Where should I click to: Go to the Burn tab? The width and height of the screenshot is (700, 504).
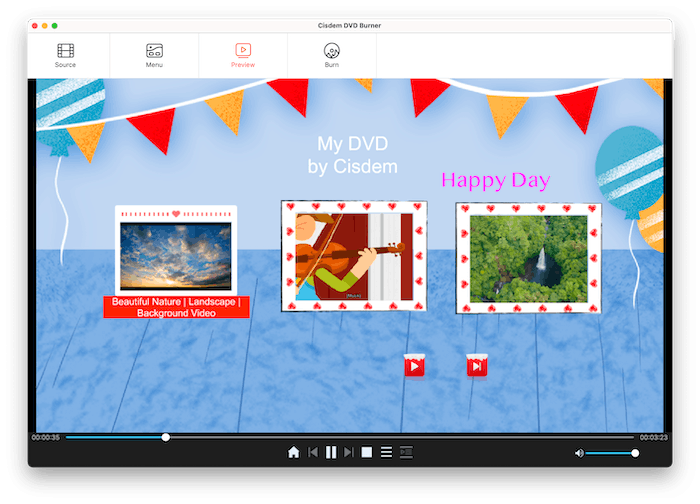click(x=331, y=55)
